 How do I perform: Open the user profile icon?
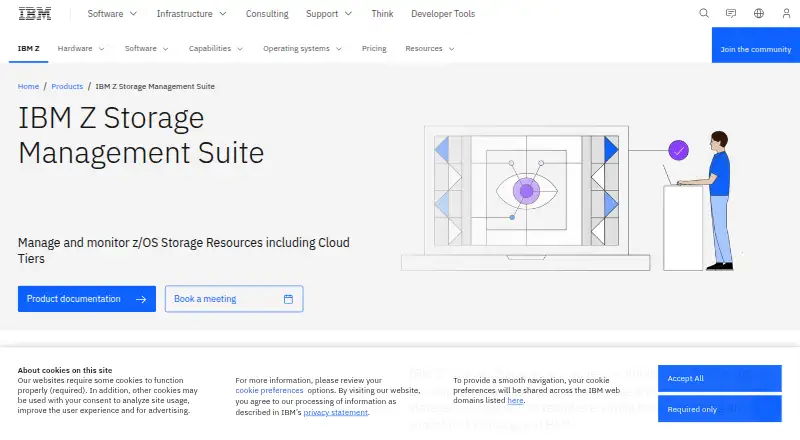[786, 13]
